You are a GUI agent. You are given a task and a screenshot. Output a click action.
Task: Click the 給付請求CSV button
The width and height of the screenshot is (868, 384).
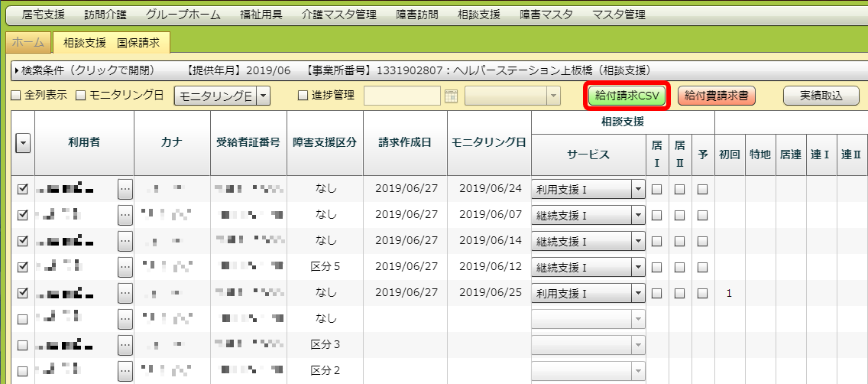coord(627,96)
